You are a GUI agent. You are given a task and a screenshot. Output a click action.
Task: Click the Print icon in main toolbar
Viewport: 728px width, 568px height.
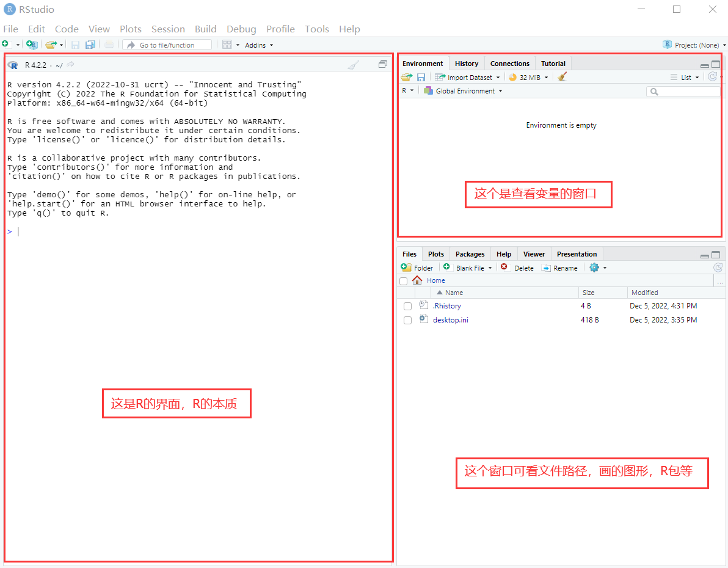pyautogui.click(x=109, y=45)
